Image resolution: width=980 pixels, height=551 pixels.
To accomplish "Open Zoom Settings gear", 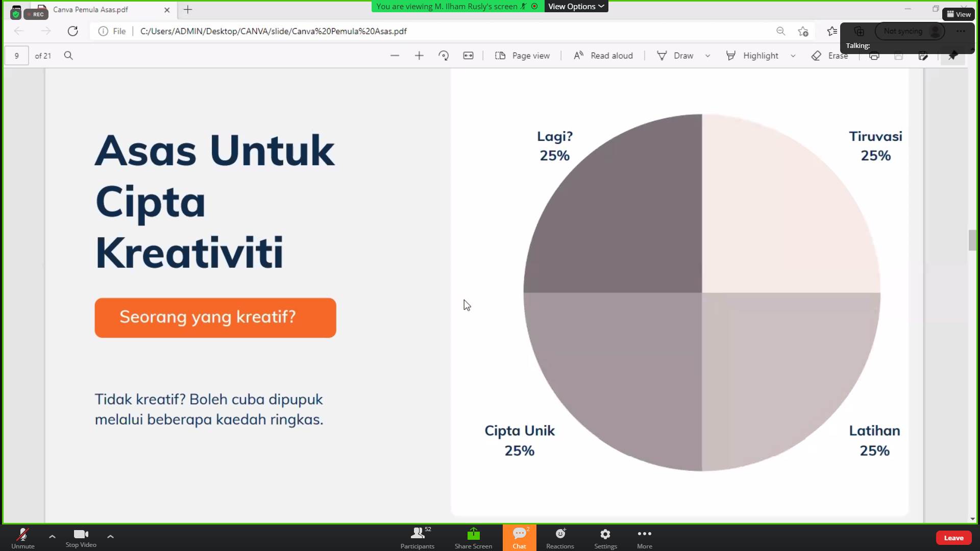I will (x=605, y=538).
